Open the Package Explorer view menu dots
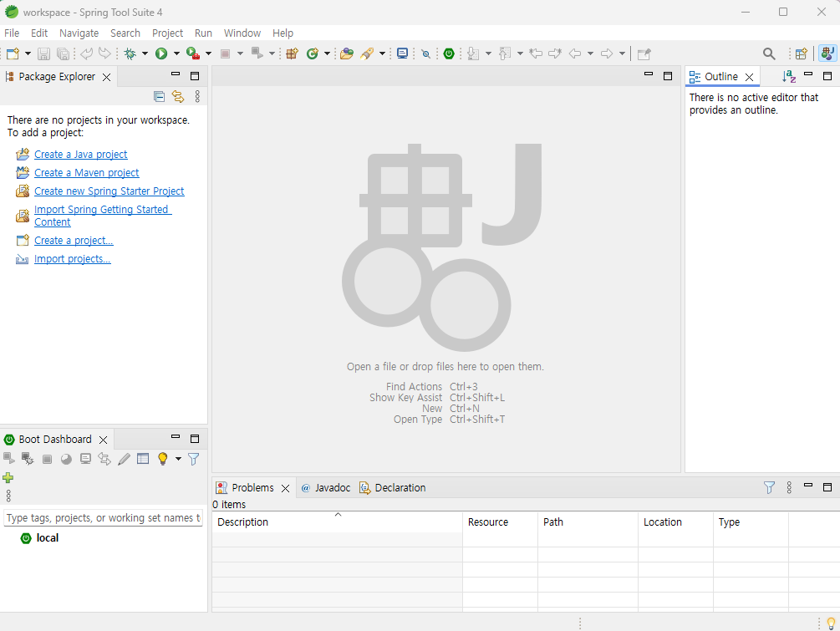The width and height of the screenshot is (840, 631). tap(197, 96)
